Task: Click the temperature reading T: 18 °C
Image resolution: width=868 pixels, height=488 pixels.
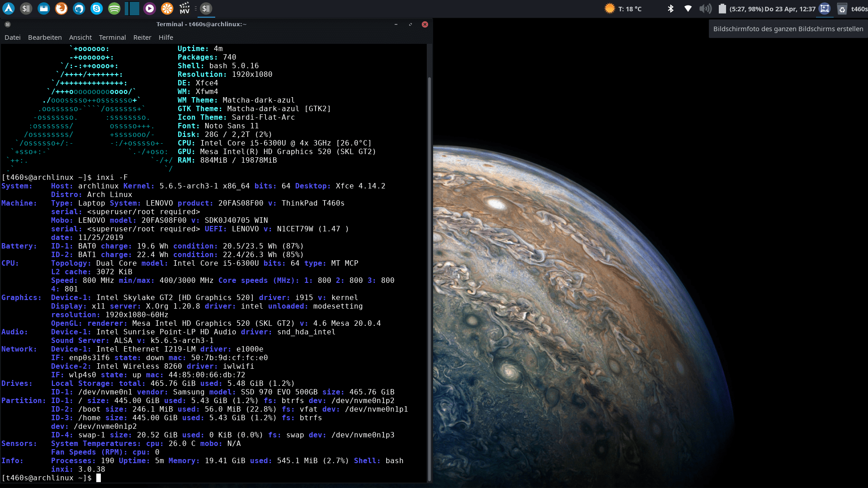Action: coord(630,9)
